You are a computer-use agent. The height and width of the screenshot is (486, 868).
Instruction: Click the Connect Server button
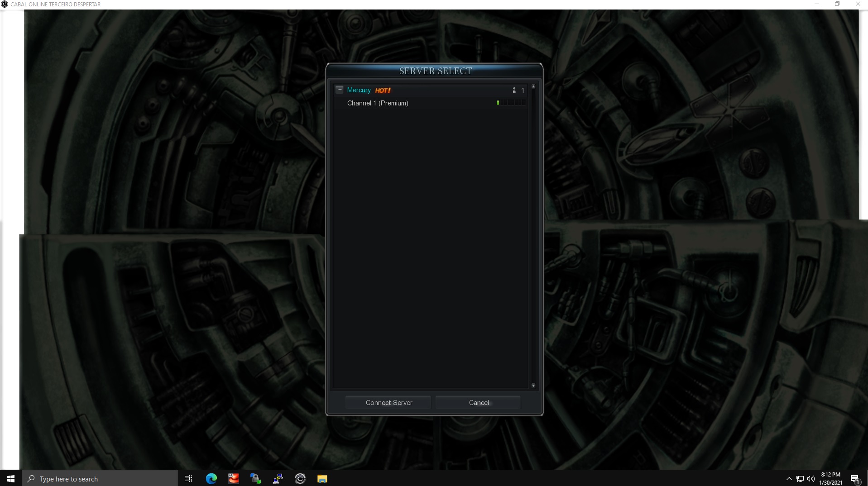(x=388, y=402)
